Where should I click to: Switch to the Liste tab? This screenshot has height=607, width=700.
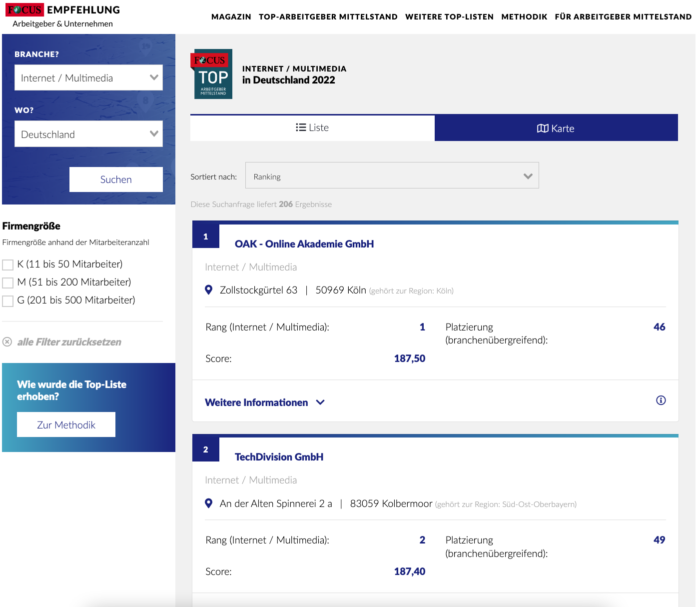(x=312, y=127)
